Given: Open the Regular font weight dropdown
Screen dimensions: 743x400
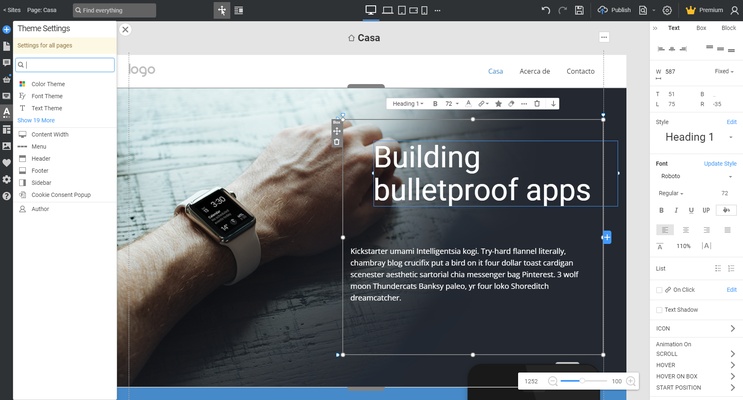Looking at the screenshot, I should pos(671,193).
